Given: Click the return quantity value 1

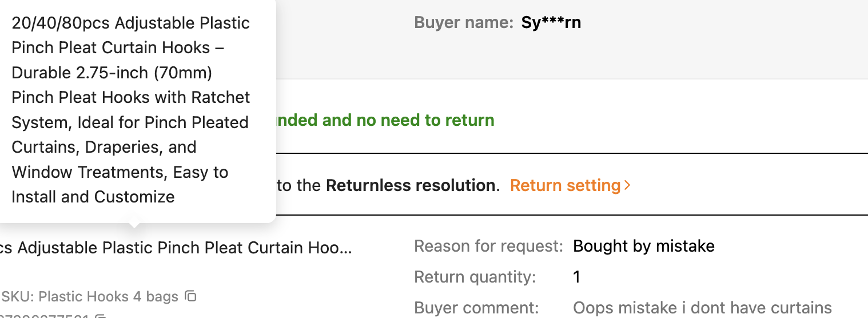Looking at the screenshot, I should click(576, 277).
